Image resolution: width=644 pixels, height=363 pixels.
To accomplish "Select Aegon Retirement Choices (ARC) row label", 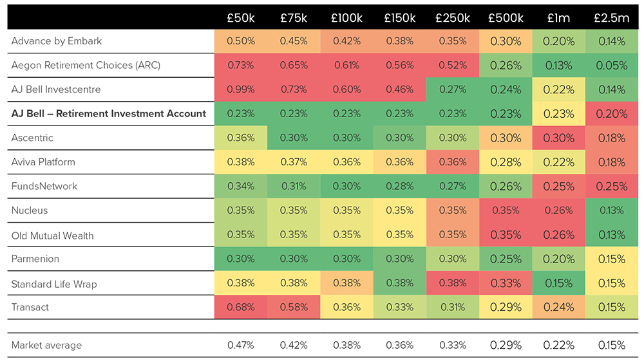I will click(x=86, y=65).
